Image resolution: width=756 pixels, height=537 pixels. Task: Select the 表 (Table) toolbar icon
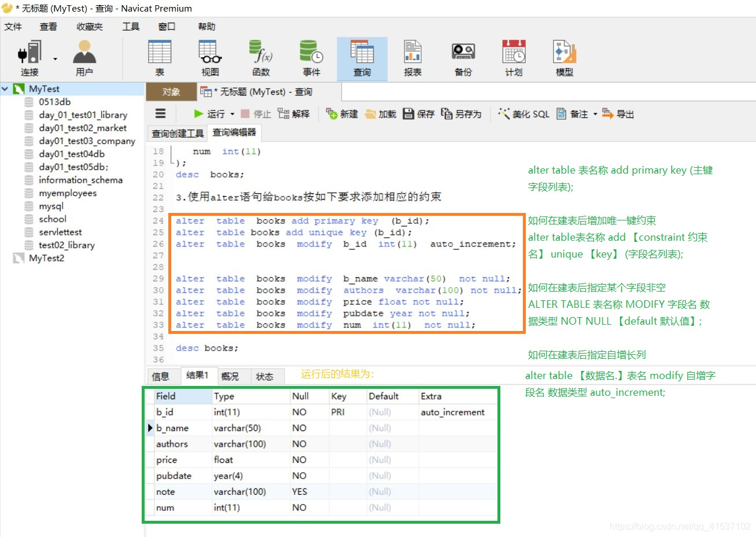[x=160, y=58]
